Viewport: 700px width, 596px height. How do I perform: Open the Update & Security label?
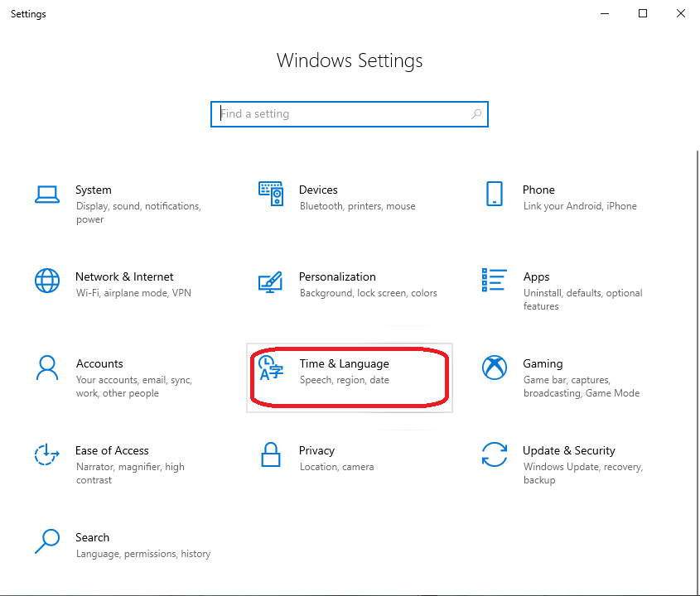(x=568, y=451)
